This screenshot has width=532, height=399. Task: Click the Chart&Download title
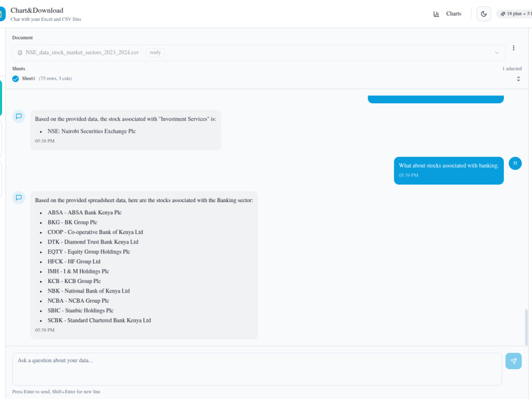[37, 11]
